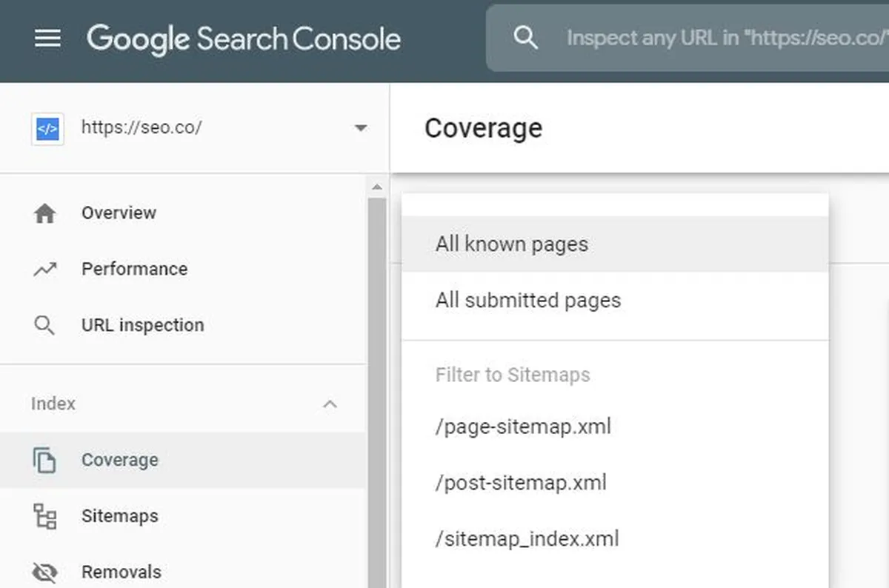Image resolution: width=889 pixels, height=588 pixels.
Task: Click the Performance trend icon
Action: (x=45, y=270)
